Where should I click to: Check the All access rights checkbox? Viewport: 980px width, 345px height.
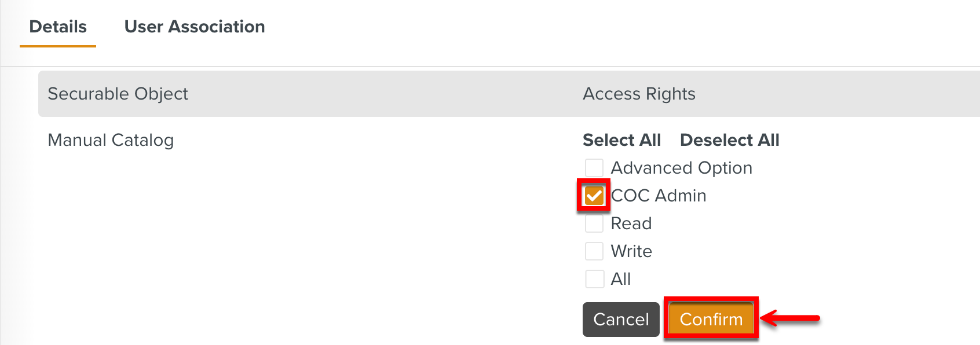(594, 278)
